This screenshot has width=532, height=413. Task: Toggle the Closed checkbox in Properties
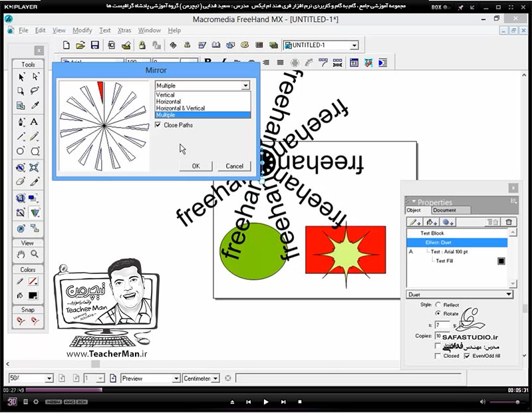tap(438, 356)
